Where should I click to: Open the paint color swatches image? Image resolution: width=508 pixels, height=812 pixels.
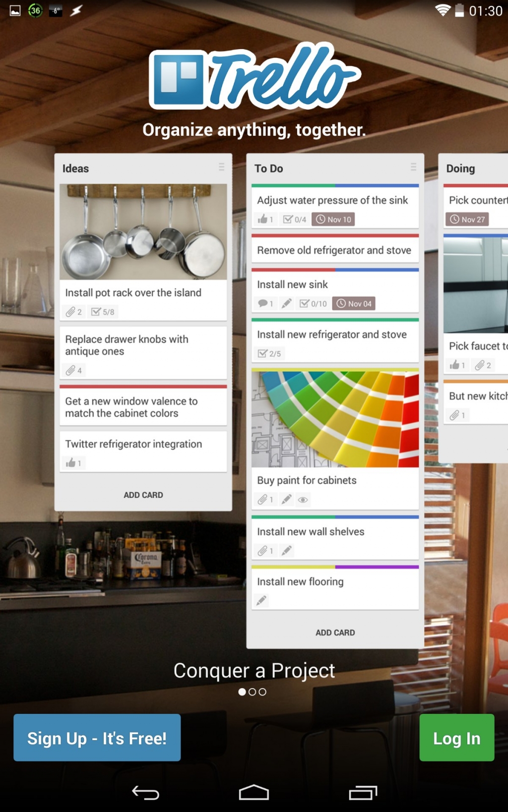pos(335,419)
